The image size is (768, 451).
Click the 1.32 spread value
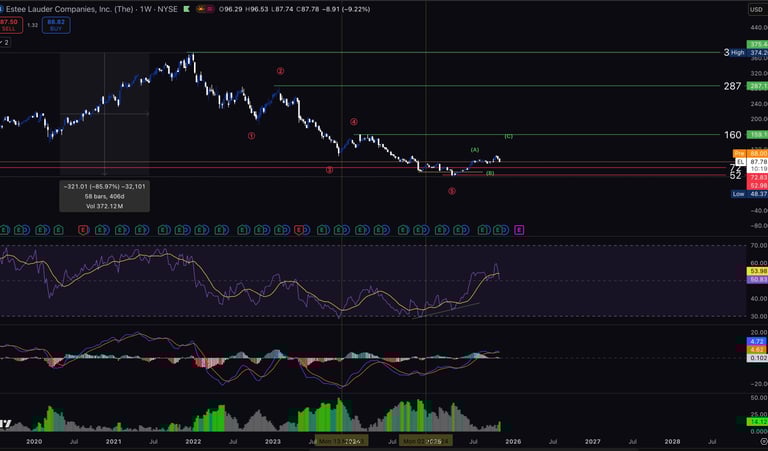pyautogui.click(x=32, y=25)
